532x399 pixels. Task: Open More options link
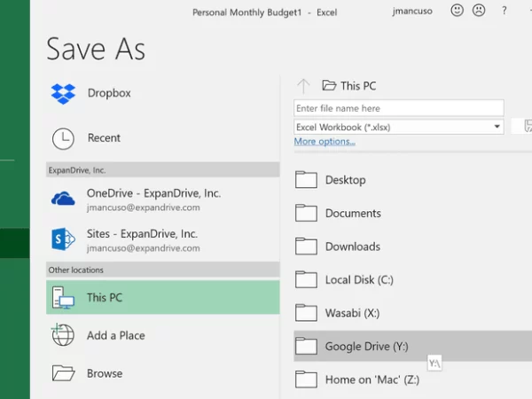tap(325, 142)
